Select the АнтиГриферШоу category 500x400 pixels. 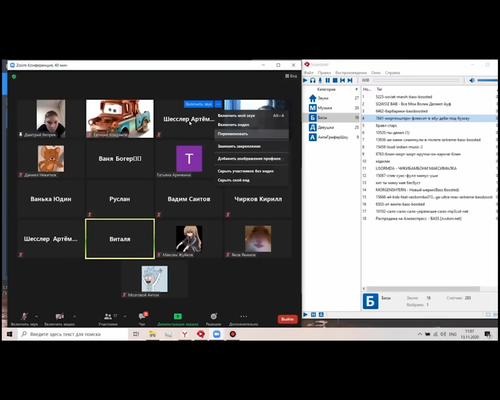333,137
